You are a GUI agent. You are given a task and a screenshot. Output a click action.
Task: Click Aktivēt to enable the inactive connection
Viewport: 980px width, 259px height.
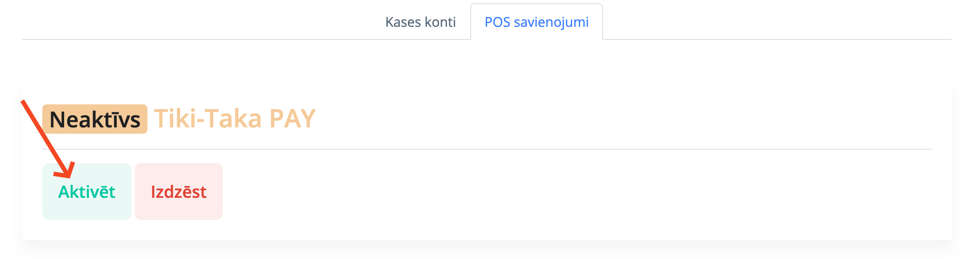(87, 192)
